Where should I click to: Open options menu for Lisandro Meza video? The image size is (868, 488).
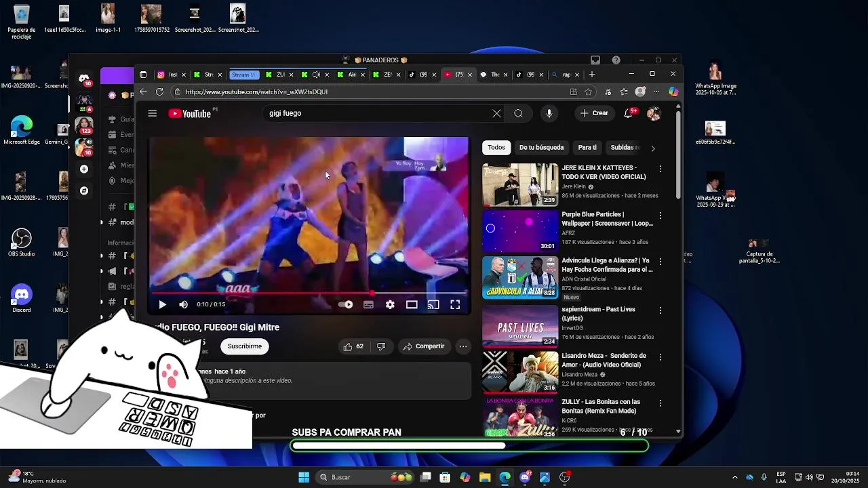[660, 357]
